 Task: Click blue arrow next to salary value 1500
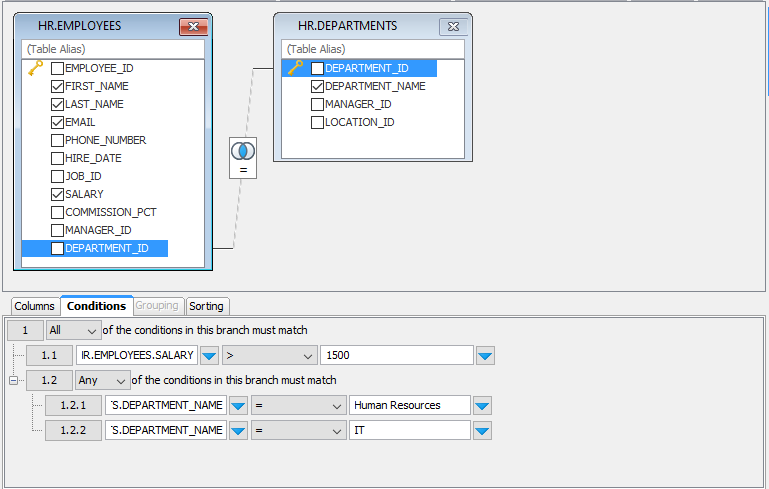(x=485, y=355)
